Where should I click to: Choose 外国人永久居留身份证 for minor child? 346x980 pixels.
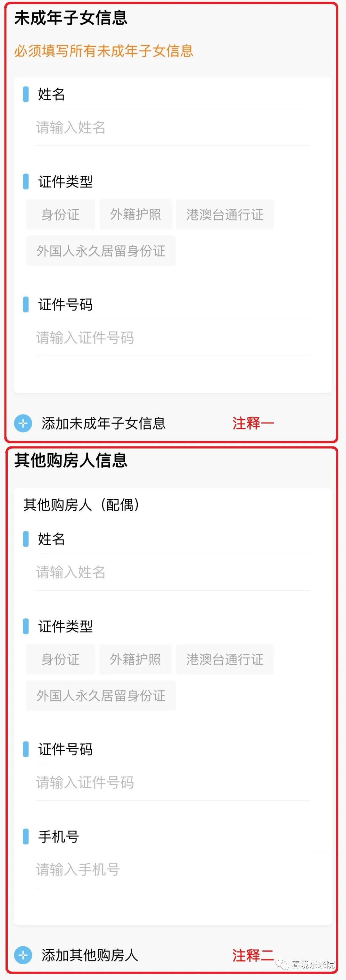101,251
